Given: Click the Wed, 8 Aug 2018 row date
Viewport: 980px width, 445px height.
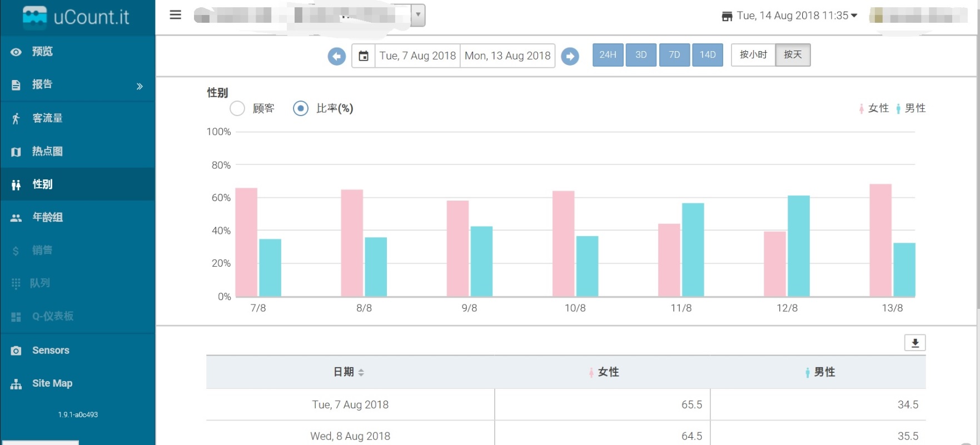Looking at the screenshot, I should click(350, 436).
